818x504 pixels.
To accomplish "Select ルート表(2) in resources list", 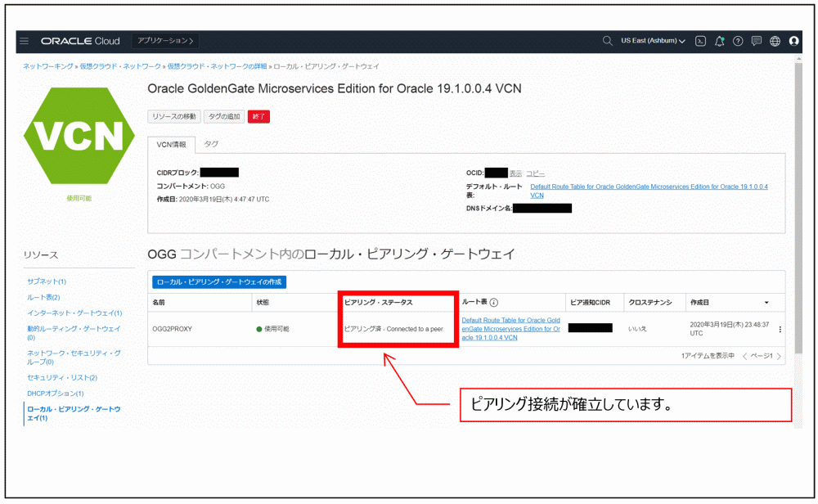I will pos(44,297).
